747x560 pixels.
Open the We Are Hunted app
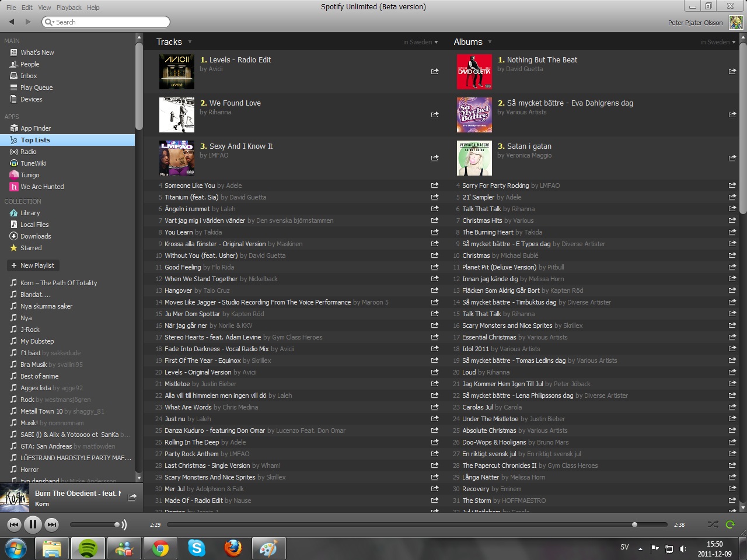(42, 187)
